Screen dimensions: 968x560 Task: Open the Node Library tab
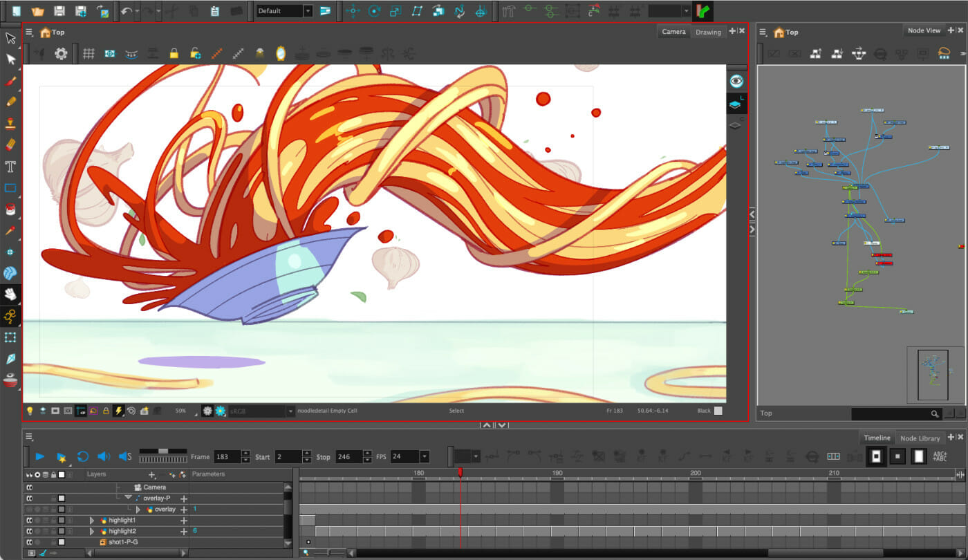pos(920,438)
